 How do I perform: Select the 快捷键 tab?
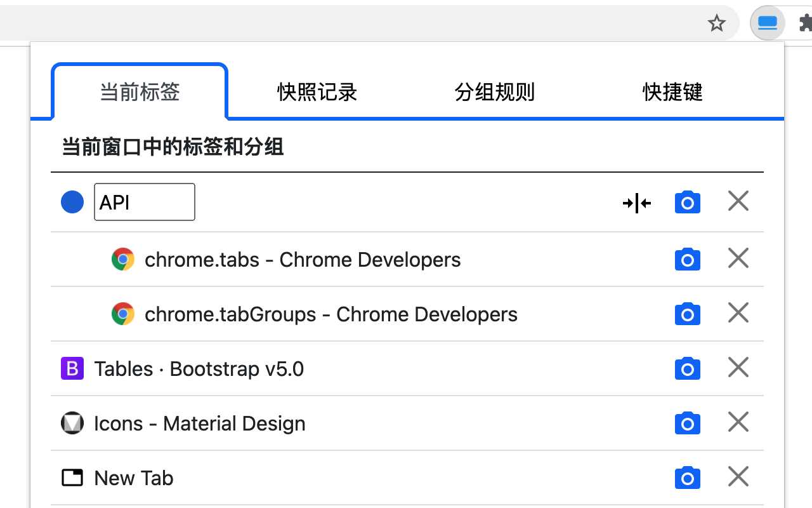point(672,92)
